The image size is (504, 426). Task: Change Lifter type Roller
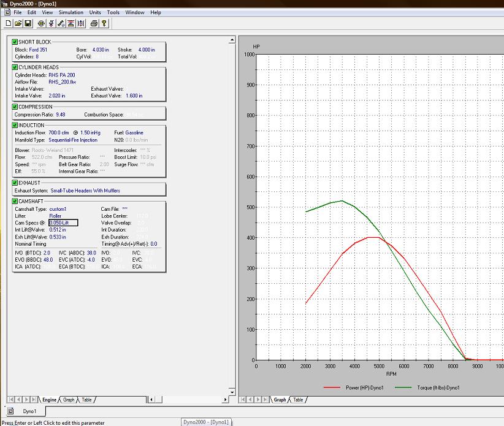[x=55, y=216]
